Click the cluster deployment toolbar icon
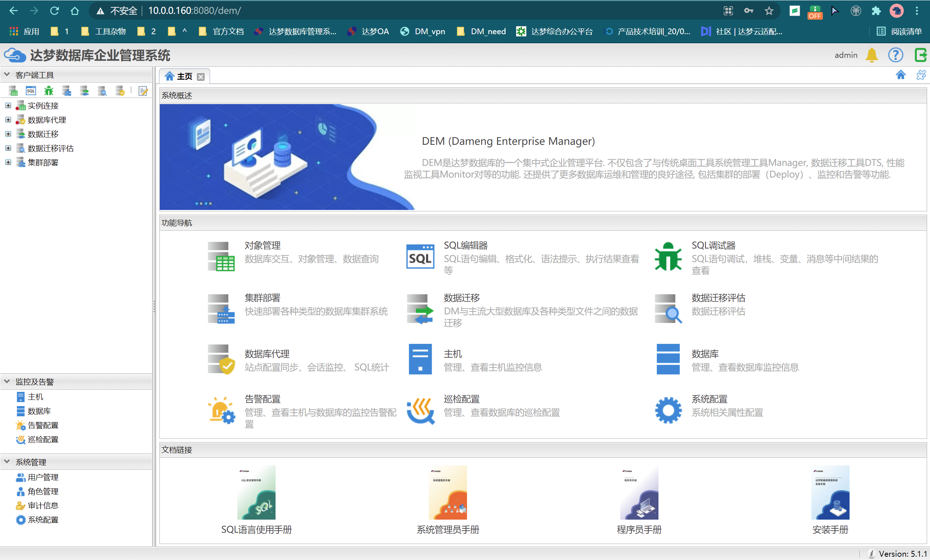The image size is (930, 560). point(66,91)
